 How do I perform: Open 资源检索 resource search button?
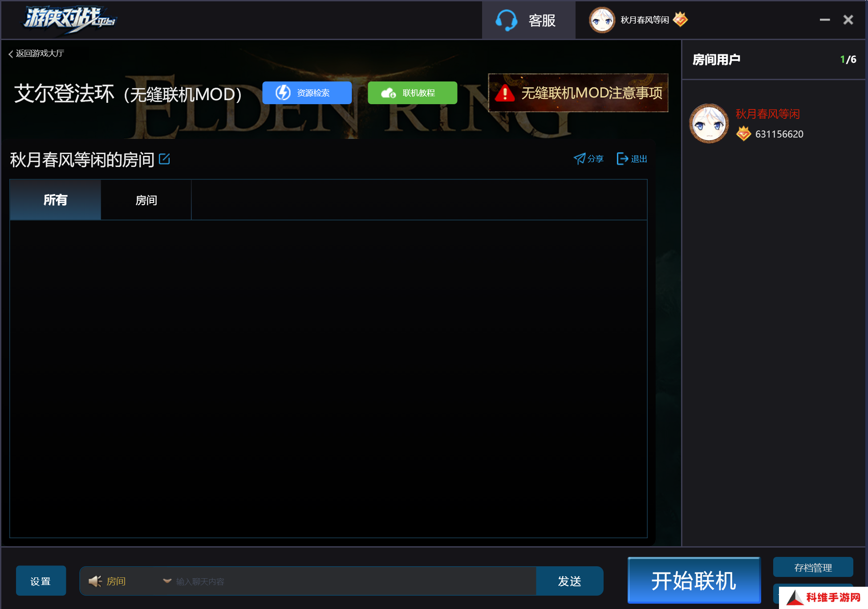[307, 93]
